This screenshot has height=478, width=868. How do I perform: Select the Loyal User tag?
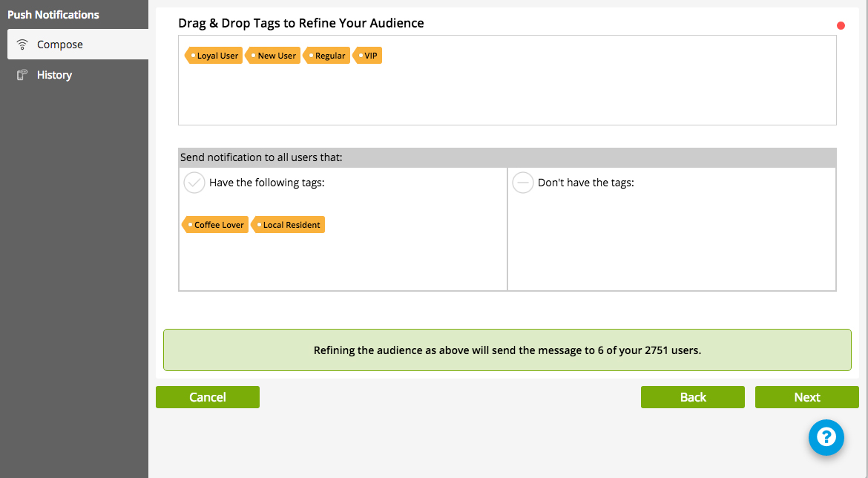(x=214, y=56)
